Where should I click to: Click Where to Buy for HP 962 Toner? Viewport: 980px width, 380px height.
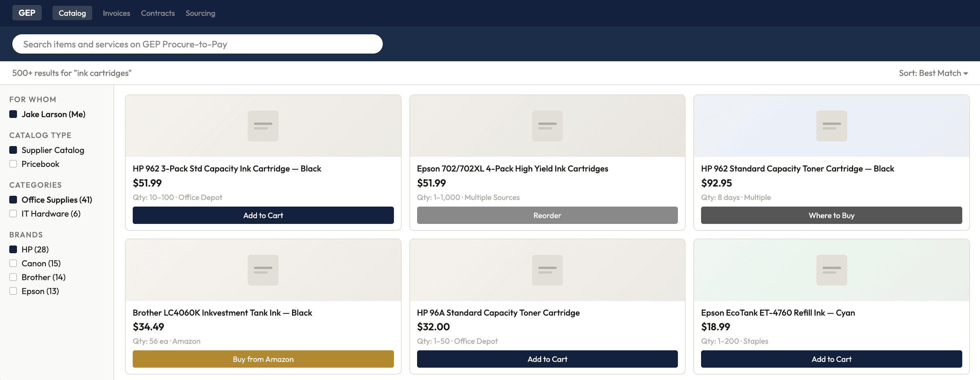click(831, 215)
